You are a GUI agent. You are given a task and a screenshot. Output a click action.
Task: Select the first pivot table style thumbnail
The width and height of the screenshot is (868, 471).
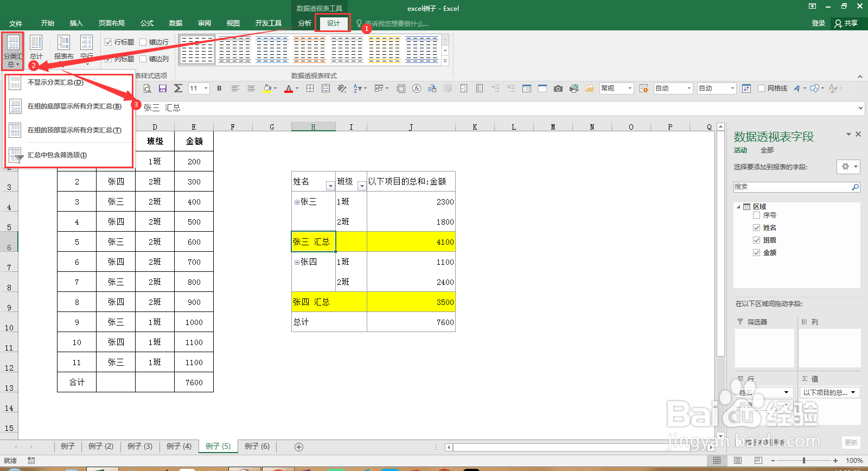coord(197,49)
